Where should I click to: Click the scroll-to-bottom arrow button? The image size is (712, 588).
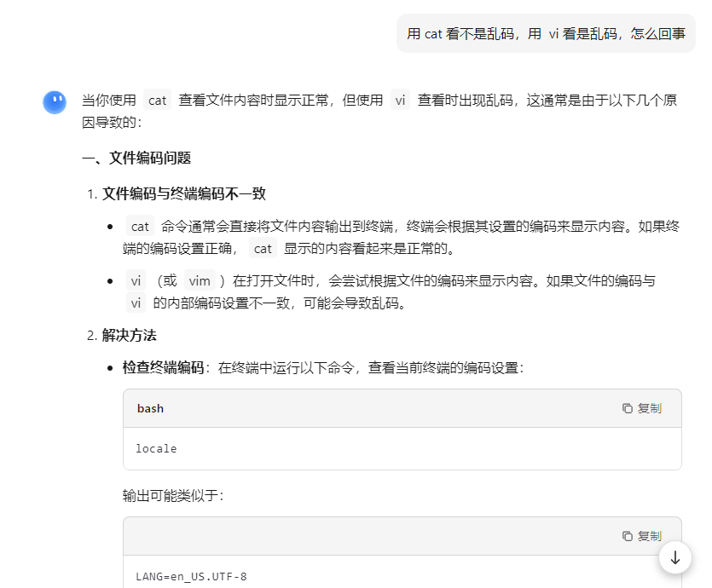click(x=675, y=557)
